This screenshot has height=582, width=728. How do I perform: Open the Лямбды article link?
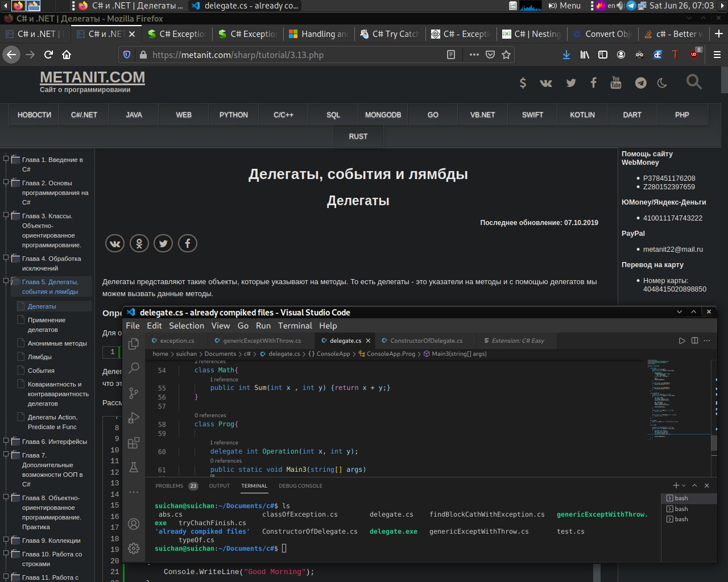pyautogui.click(x=40, y=357)
